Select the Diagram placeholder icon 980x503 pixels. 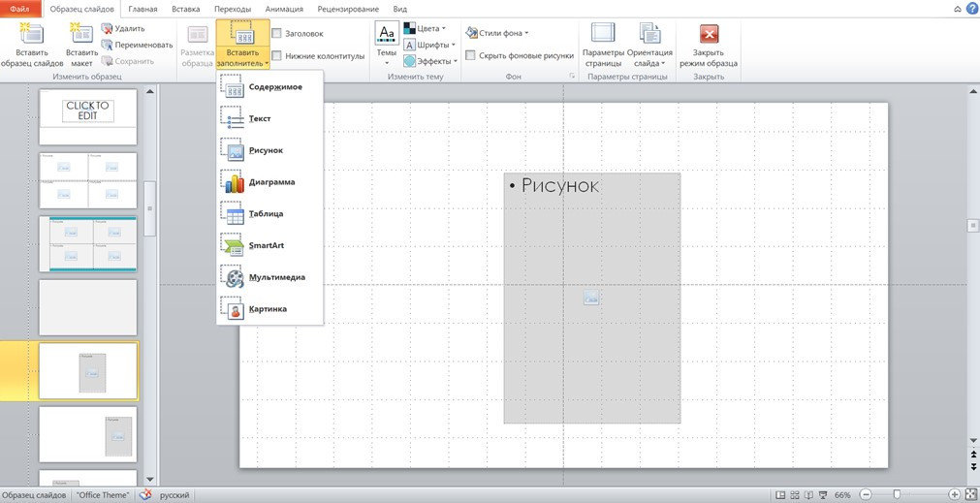(233, 182)
